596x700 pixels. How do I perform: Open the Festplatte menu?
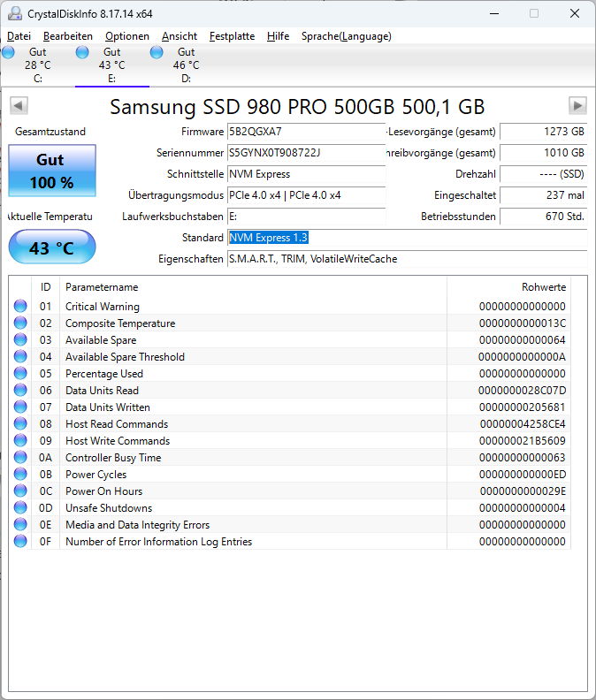pos(232,36)
